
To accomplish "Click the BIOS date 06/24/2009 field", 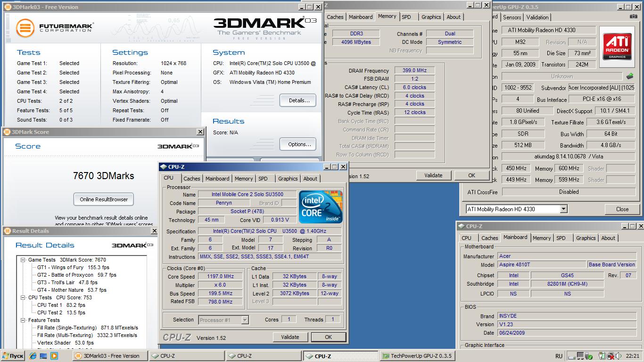I will [x=567, y=333].
